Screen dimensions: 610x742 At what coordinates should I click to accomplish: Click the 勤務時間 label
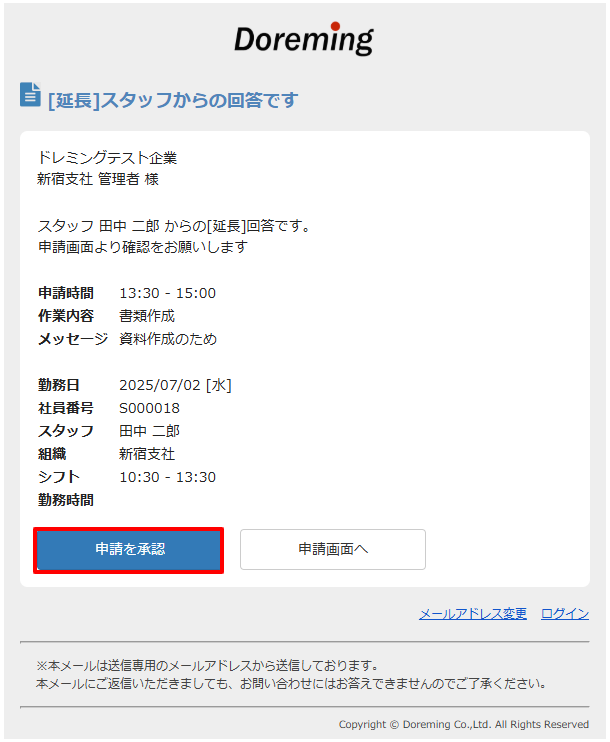tap(66, 500)
